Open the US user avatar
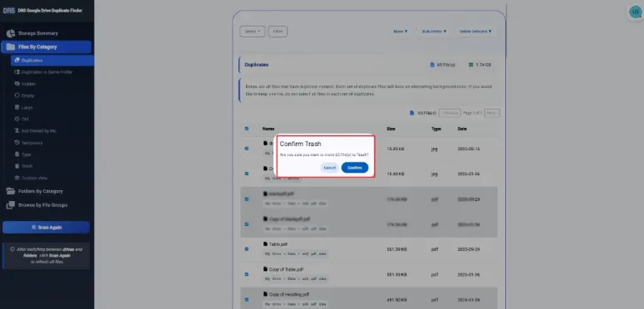Screen dimensions: 644x309 [636, 12]
